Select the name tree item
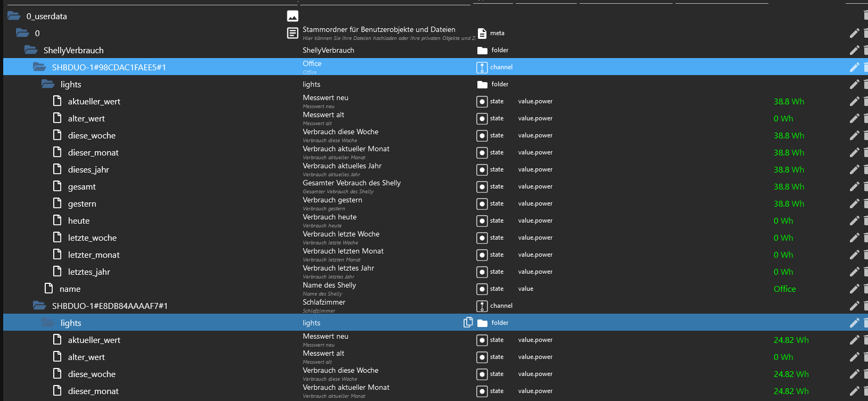 pos(70,289)
